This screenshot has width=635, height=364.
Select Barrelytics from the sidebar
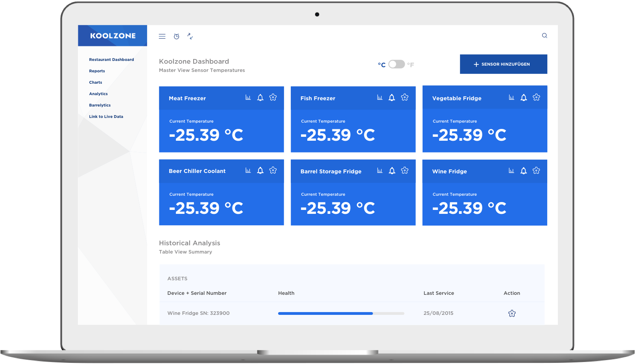coord(100,105)
